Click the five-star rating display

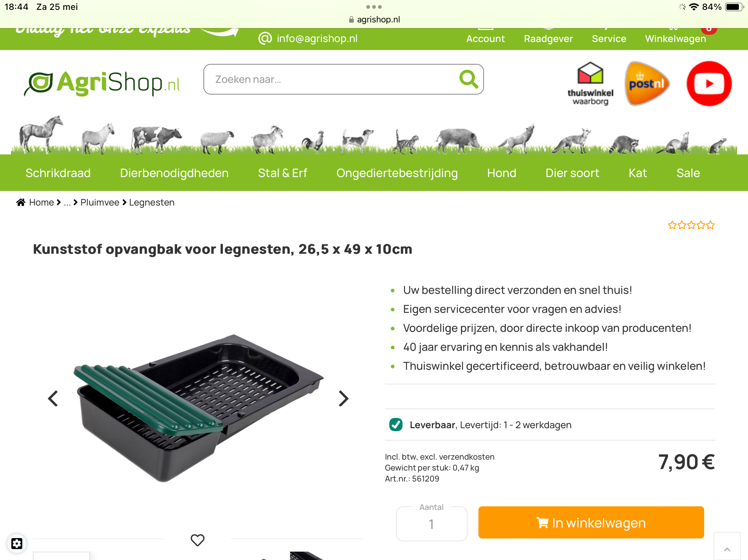[x=691, y=225]
